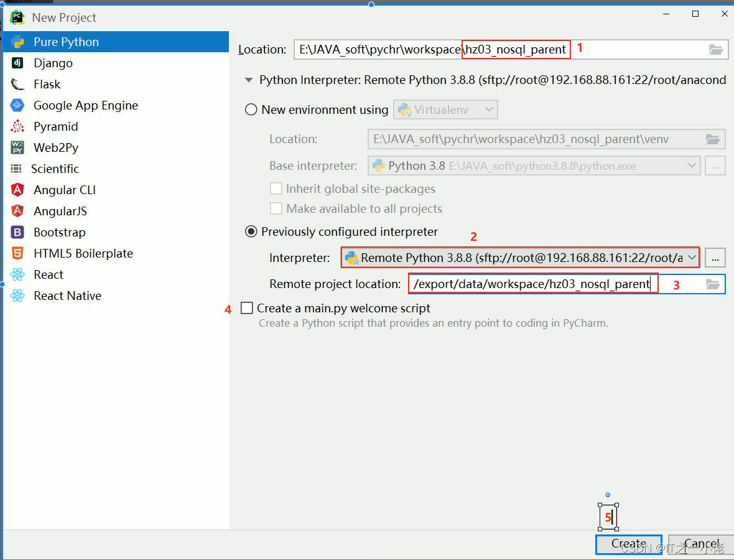734x560 pixels.
Task: Open the Base interpreter dropdown
Action: (534, 166)
